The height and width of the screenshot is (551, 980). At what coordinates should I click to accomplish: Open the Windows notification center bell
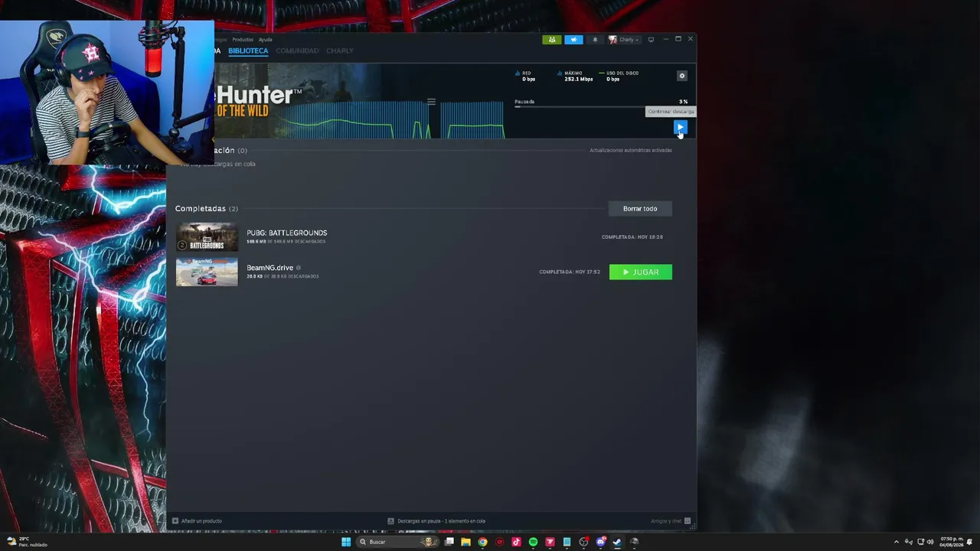971,542
